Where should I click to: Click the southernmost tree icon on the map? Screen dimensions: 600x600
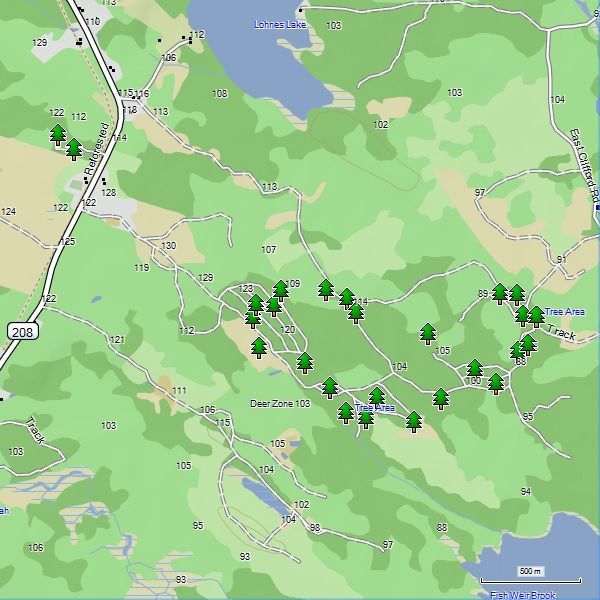pyautogui.click(x=413, y=421)
